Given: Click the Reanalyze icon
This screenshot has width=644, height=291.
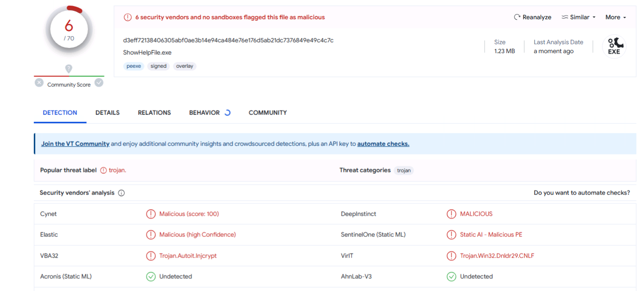Looking at the screenshot, I should (x=517, y=17).
